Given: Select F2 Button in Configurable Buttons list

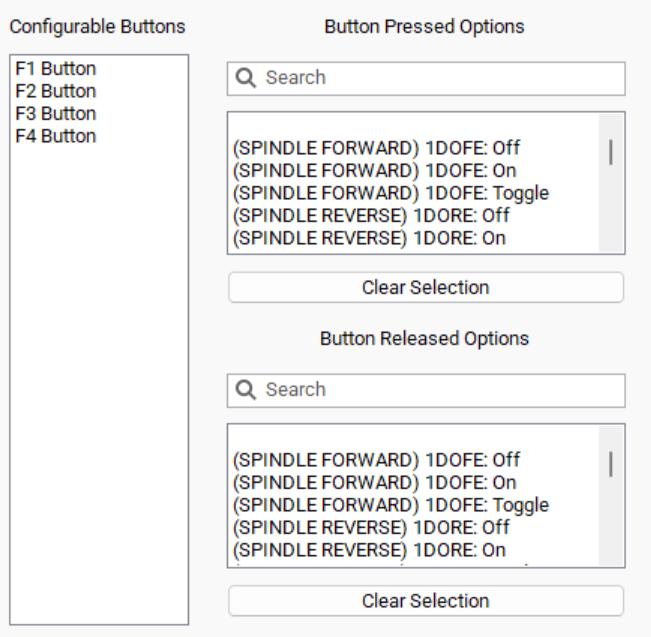Looking at the screenshot, I should (x=56, y=92).
